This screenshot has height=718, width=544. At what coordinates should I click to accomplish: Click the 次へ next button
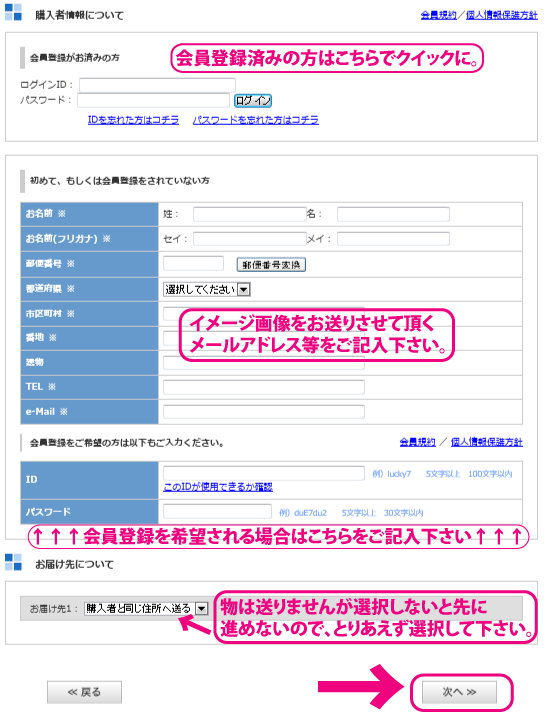coord(459,692)
